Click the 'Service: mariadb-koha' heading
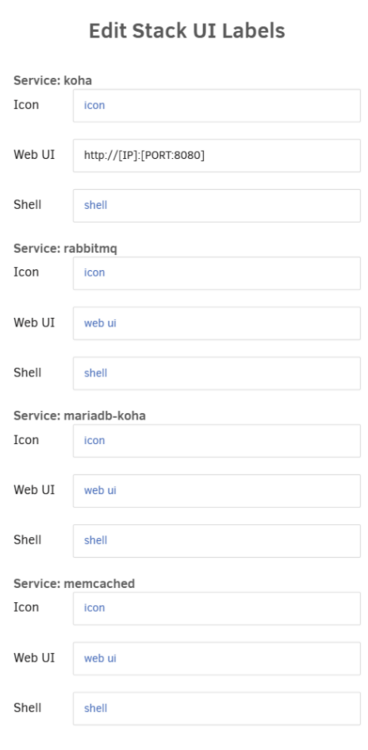Image resolution: width=368 pixels, height=750 pixels. click(79, 416)
